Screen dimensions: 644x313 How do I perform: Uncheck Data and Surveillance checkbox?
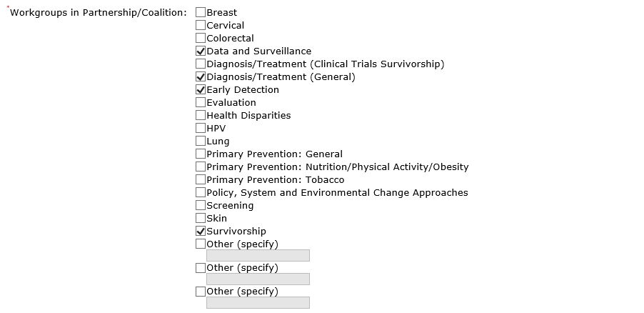point(201,51)
